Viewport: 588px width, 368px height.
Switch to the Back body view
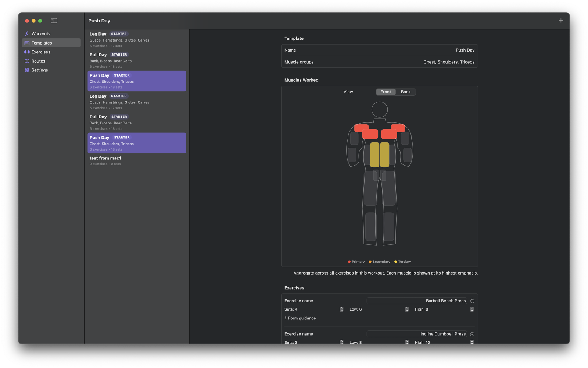point(406,92)
